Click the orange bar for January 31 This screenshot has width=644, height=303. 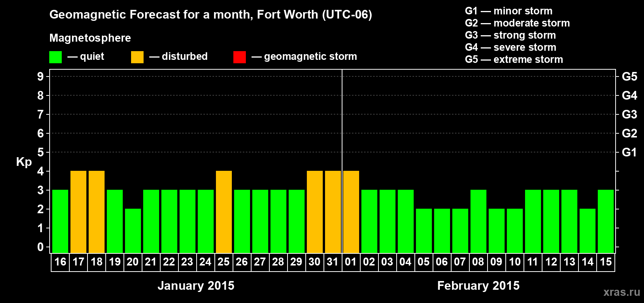333,212
